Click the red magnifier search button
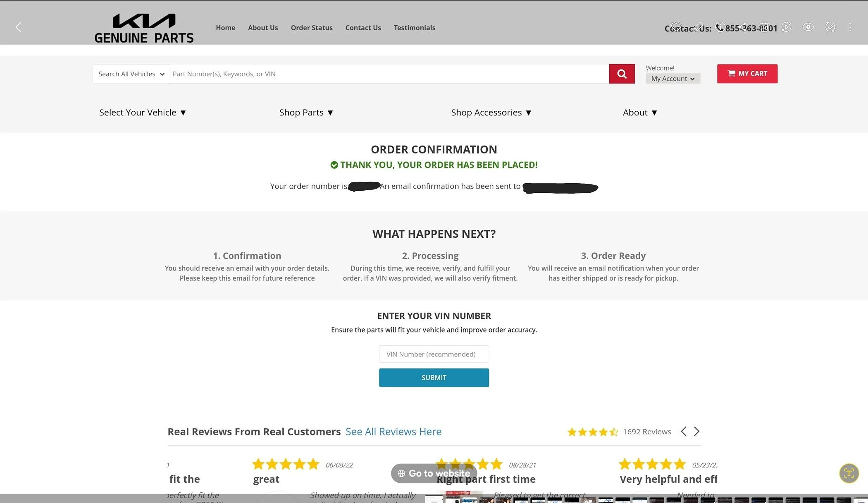 click(622, 74)
